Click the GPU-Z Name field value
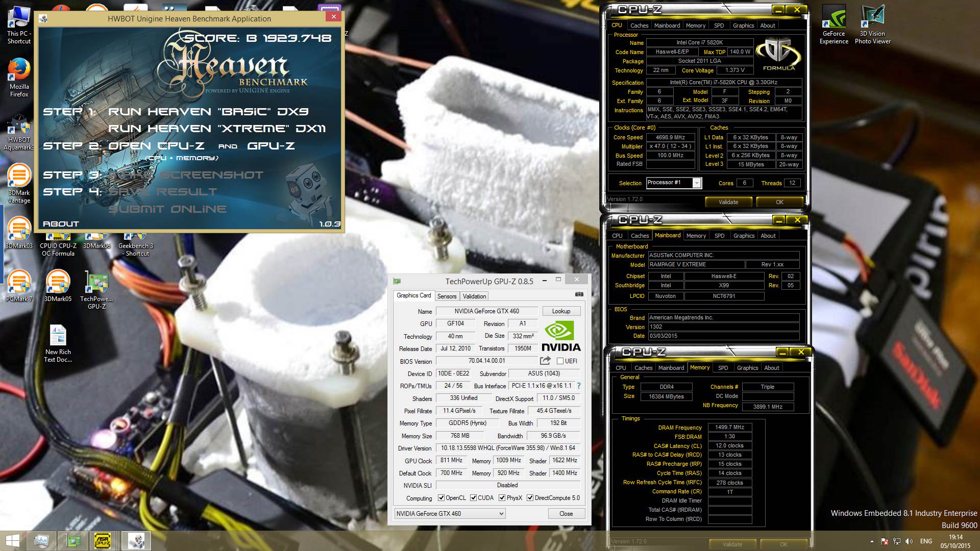 tap(487, 311)
